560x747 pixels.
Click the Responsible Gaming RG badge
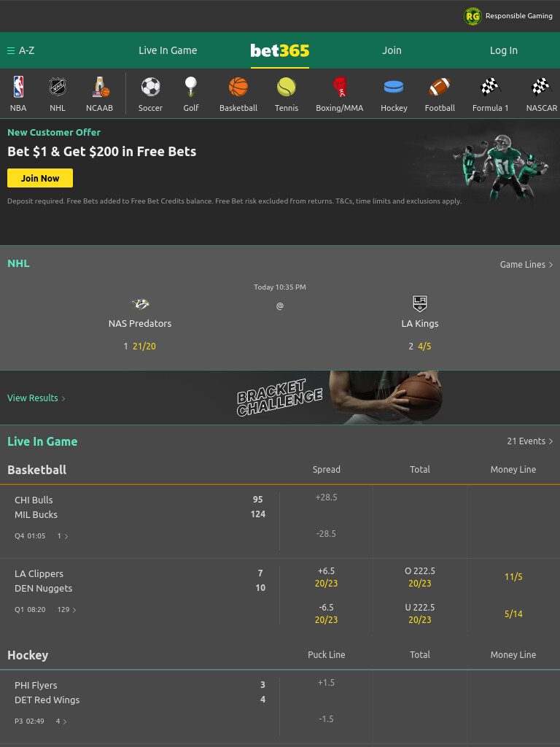pos(472,16)
